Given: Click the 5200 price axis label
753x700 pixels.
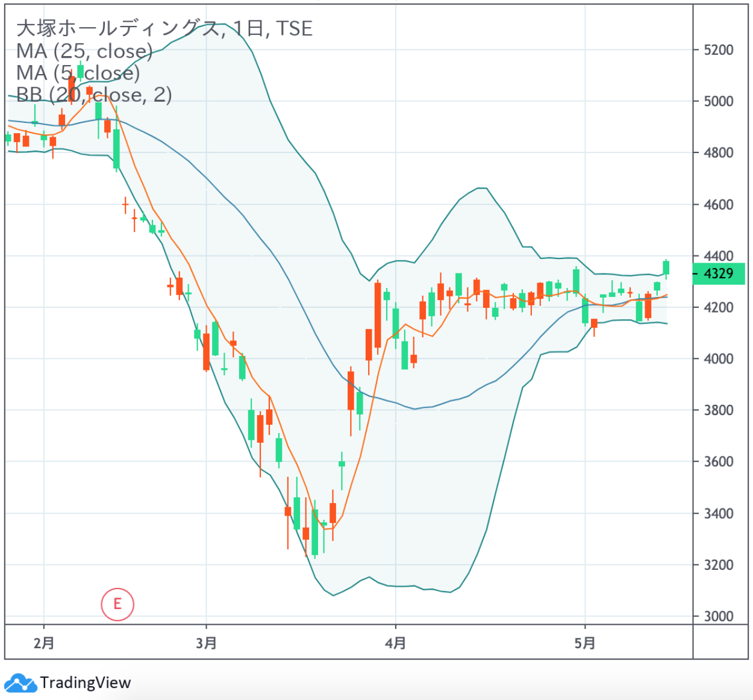Looking at the screenshot, I should pyautogui.click(x=719, y=50).
